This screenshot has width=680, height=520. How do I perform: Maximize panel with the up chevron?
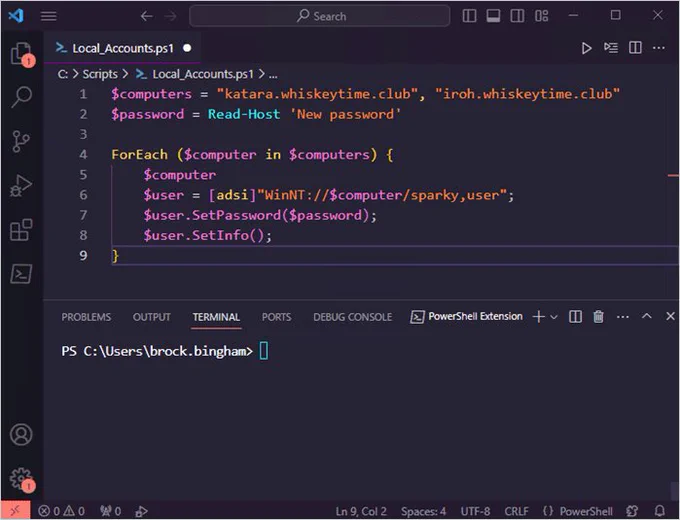coord(647,316)
